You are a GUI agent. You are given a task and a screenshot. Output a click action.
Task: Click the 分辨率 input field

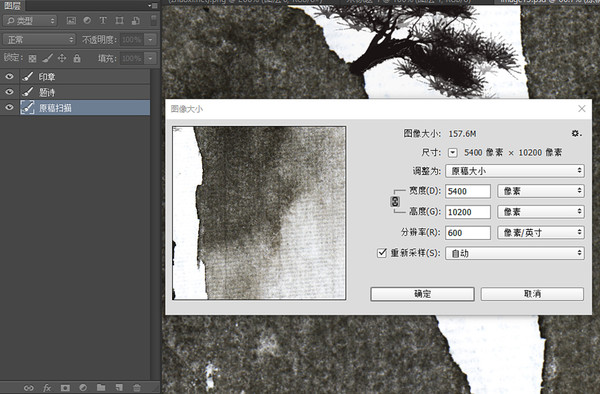[468, 232]
